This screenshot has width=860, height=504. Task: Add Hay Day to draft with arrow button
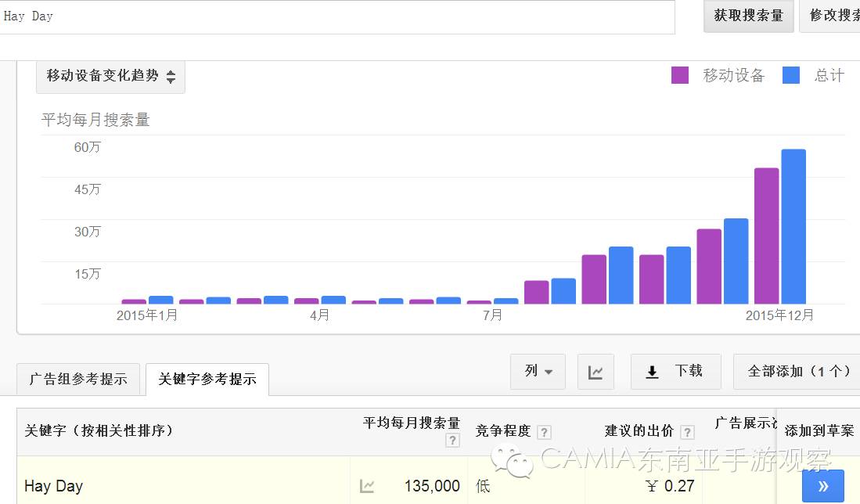[x=822, y=486]
